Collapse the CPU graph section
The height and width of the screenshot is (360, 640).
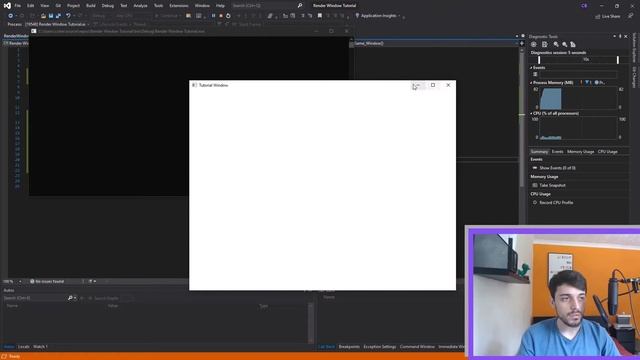(531, 113)
